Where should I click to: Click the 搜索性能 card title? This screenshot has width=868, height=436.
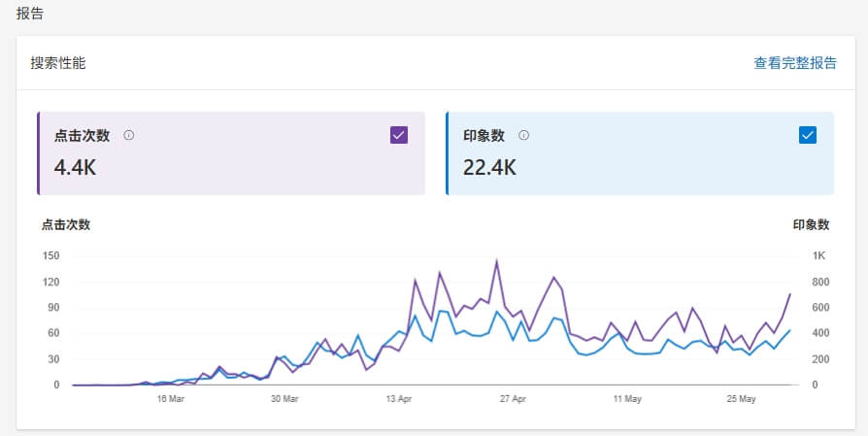point(58,63)
